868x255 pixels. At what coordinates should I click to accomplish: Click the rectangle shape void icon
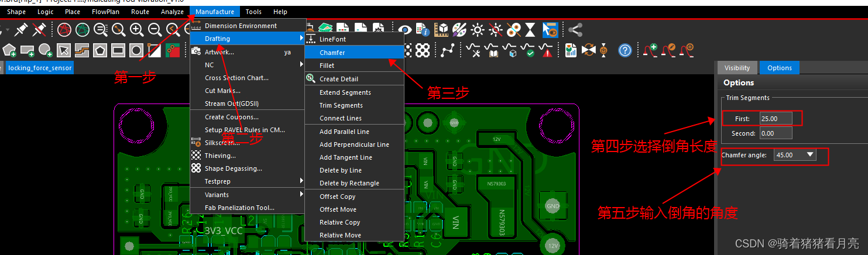tap(118, 50)
